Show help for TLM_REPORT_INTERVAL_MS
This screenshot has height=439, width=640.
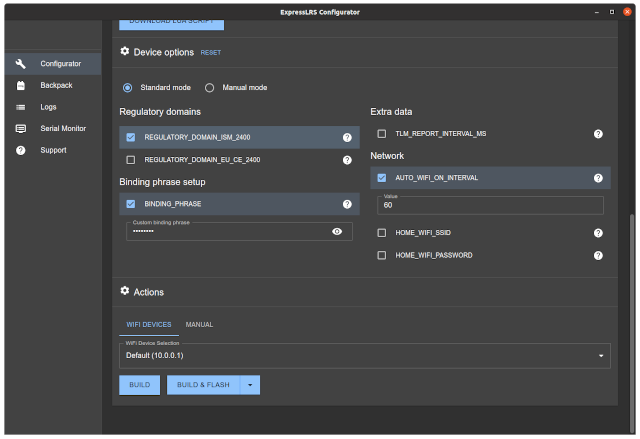click(598, 134)
